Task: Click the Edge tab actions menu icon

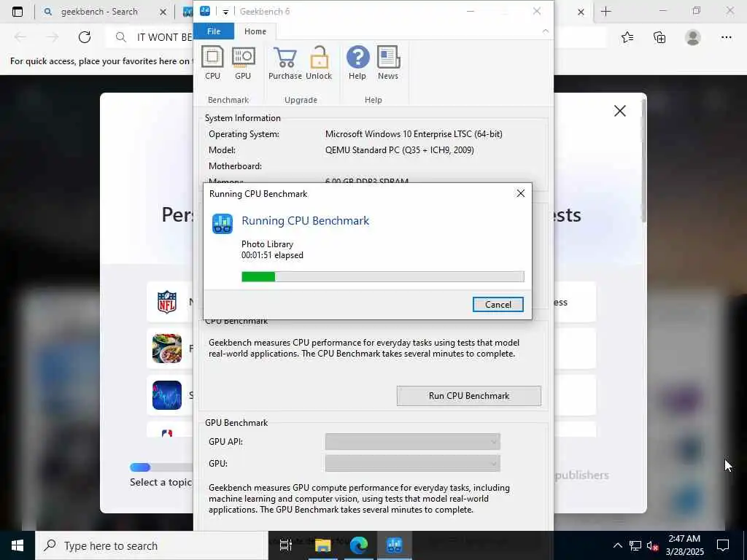Action: pyautogui.click(x=18, y=12)
